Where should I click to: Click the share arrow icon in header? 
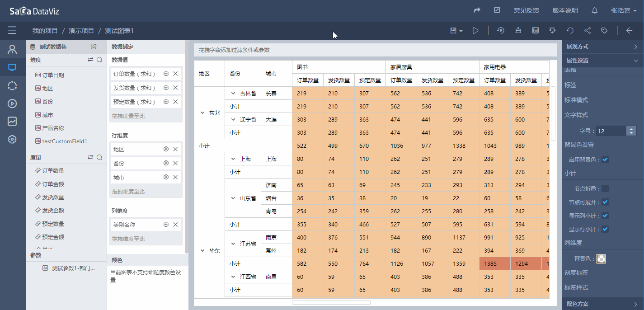coord(477,10)
